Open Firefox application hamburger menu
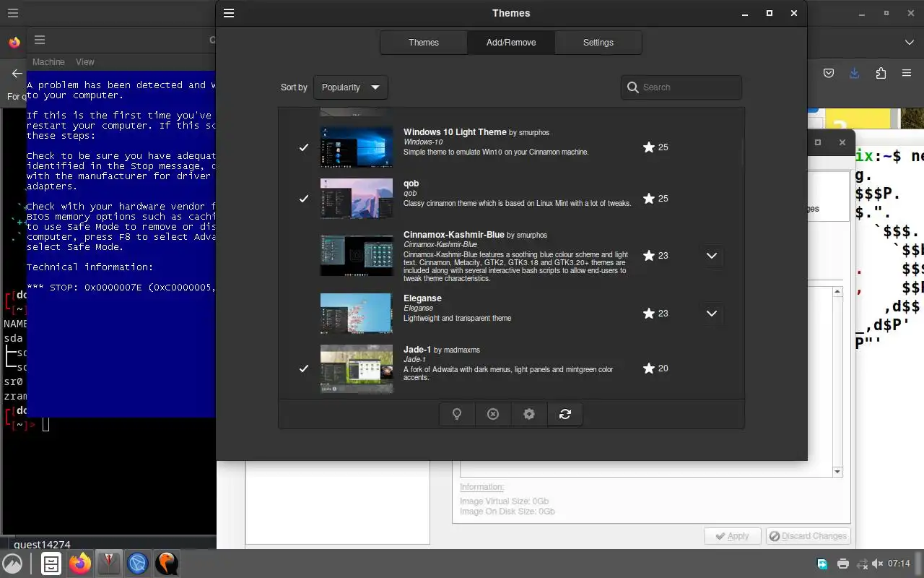The width and height of the screenshot is (924, 578). (x=907, y=73)
